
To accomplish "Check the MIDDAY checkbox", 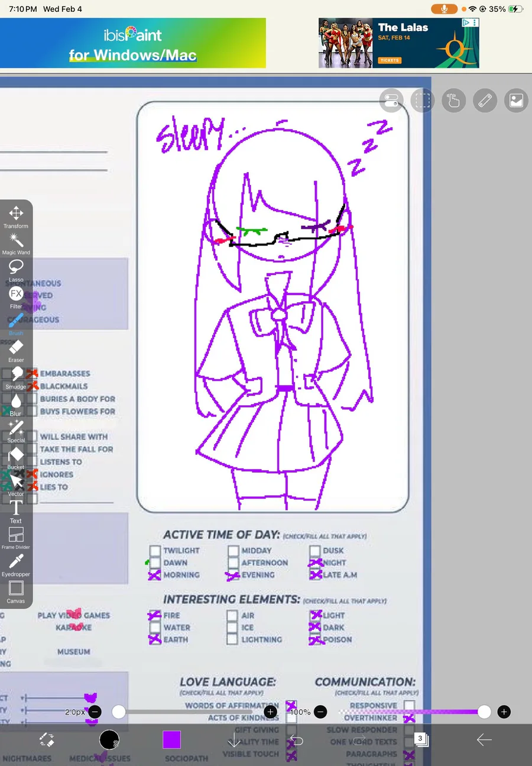I will click(233, 551).
